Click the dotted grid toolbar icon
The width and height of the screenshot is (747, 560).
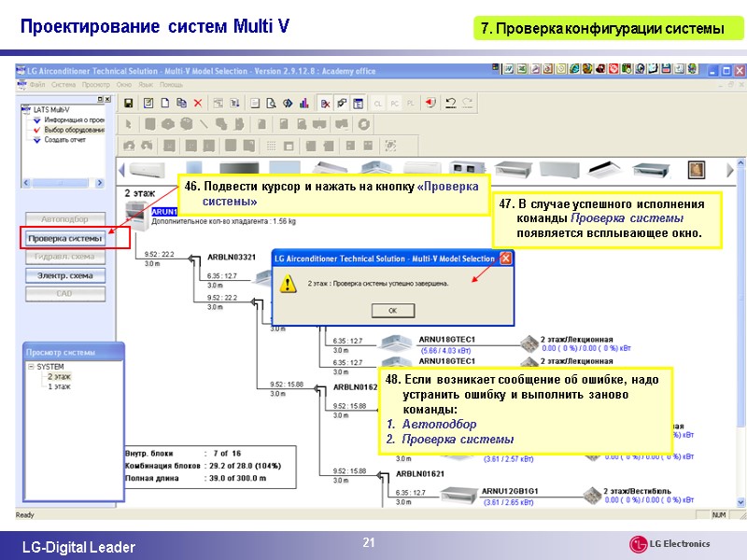pos(271,146)
